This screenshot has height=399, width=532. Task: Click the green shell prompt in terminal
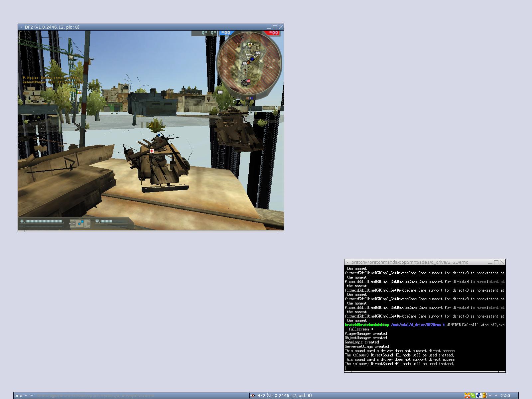click(367, 325)
